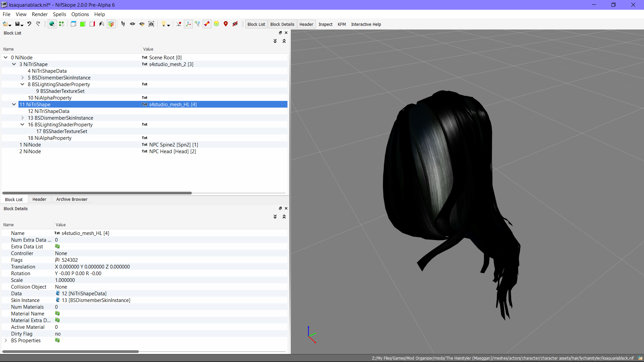Open the Spells menu
644x362 pixels.
coord(59,14)
